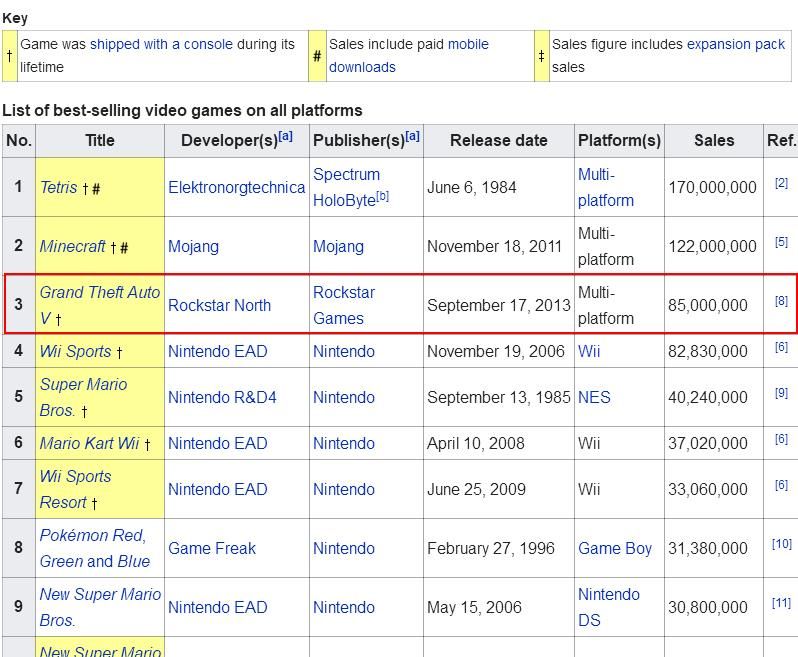The height and width of the screenshot is (657, 798).
Task: Click the 'November 18, 2011' release date
Action: click(x=494, y=246)
